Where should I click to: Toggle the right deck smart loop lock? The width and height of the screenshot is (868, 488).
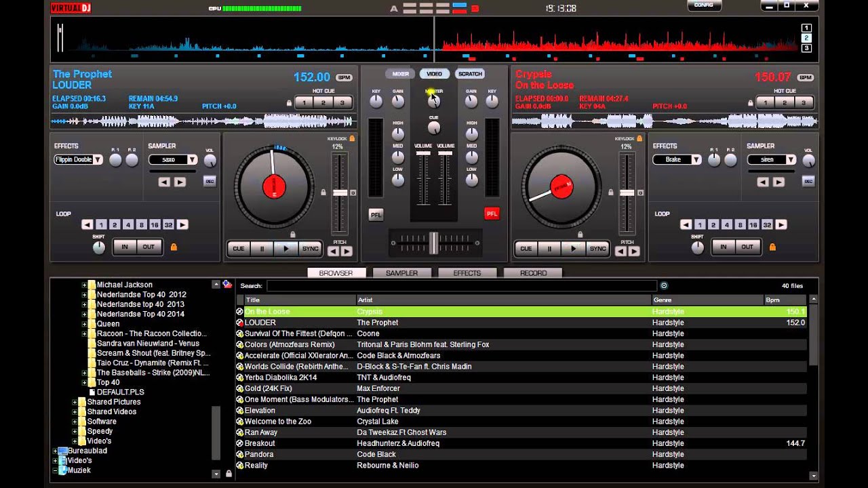point(772,247)
